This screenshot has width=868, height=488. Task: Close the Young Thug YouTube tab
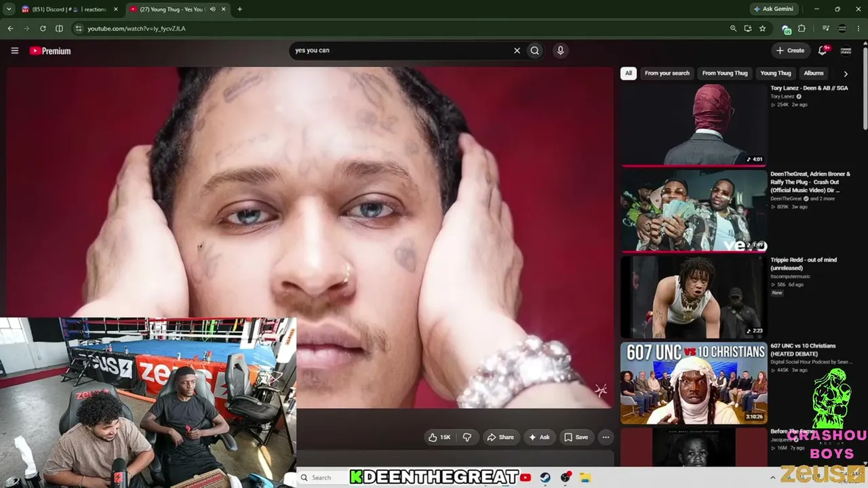click(x=222, y=9)
